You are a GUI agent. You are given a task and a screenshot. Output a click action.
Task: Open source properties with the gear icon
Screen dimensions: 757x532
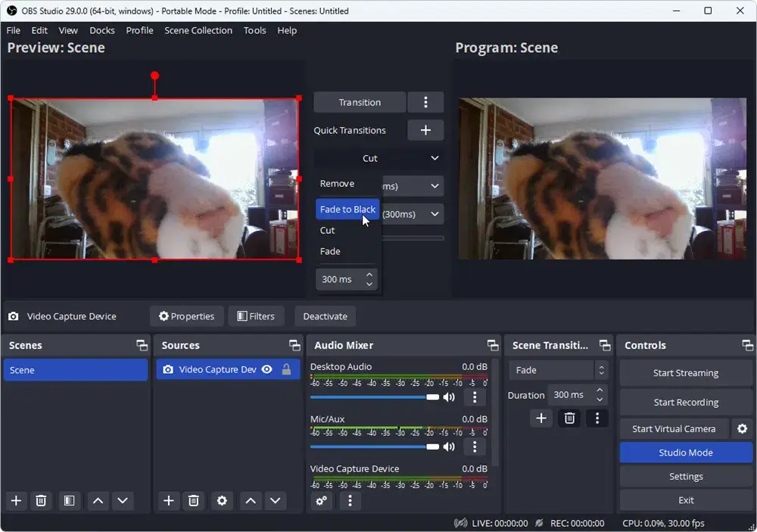click(222, 500)
